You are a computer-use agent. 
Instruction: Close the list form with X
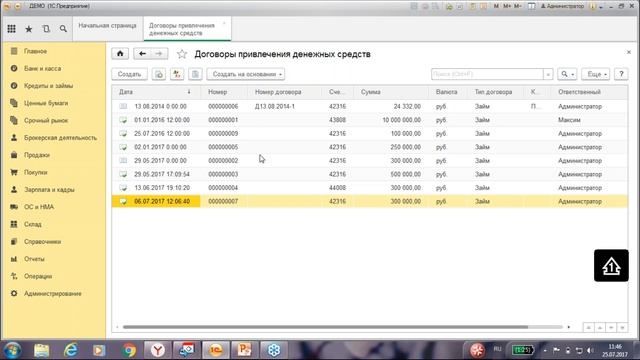click(629, 52)
